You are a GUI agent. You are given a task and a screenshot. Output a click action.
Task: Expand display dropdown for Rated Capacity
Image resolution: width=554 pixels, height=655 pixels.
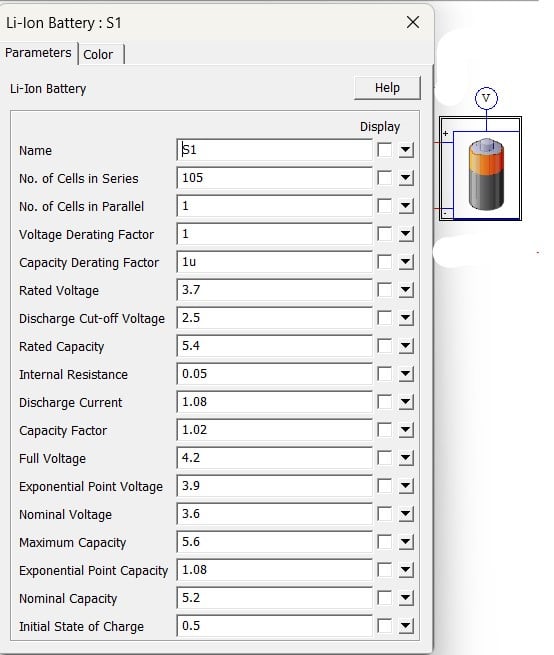[x=406, y=346]
